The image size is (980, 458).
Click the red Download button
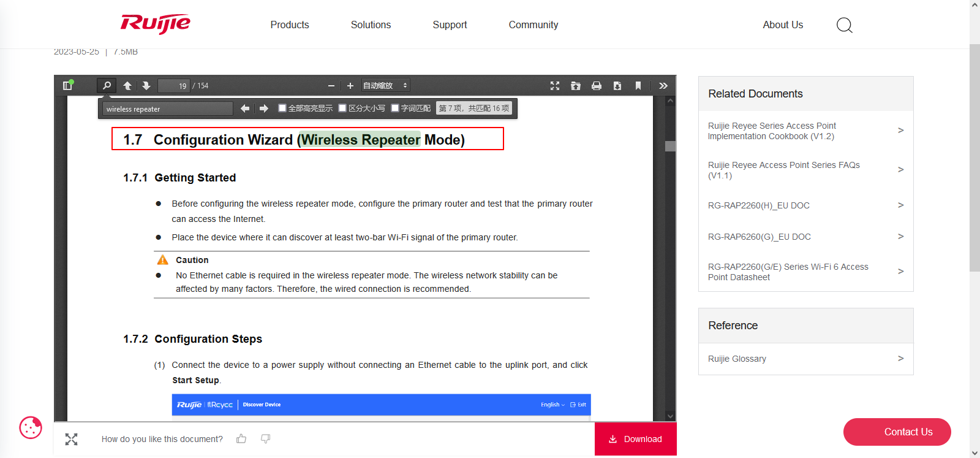(635, 439)
